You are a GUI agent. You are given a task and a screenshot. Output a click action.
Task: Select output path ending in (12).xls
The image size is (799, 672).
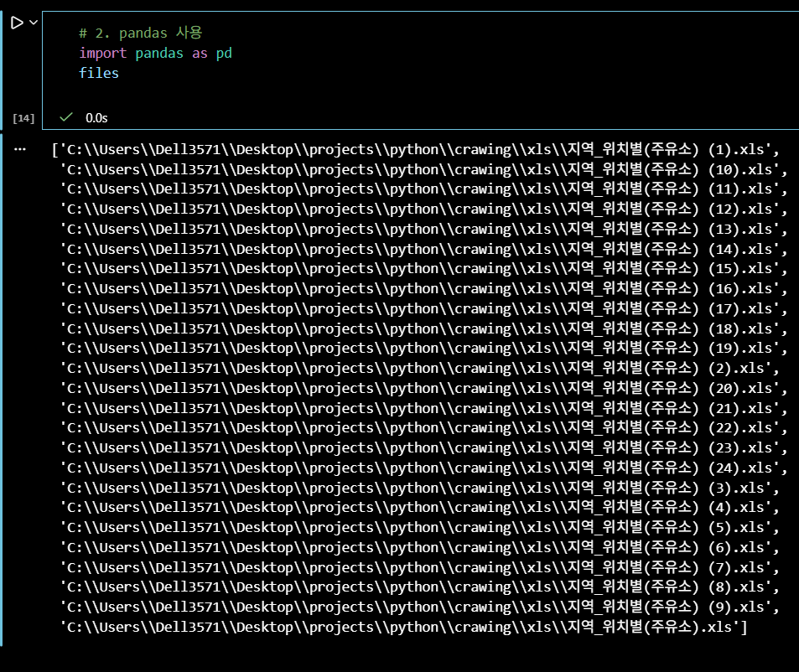point(424,209)
